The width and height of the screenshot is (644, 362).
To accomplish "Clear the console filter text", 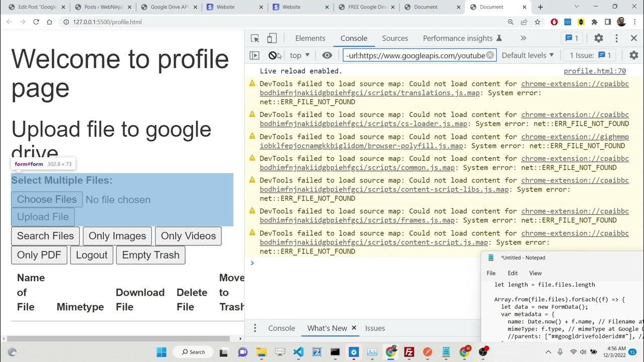I will (x=490, y=55).
